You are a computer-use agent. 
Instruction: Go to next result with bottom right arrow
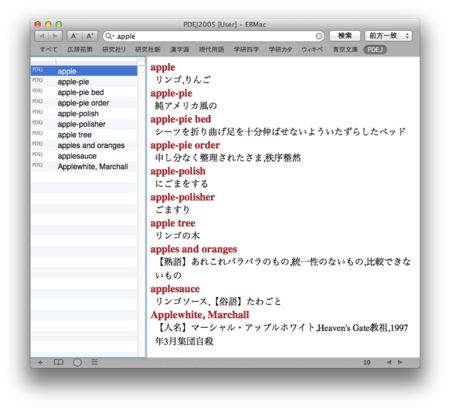tap(400, 362)
